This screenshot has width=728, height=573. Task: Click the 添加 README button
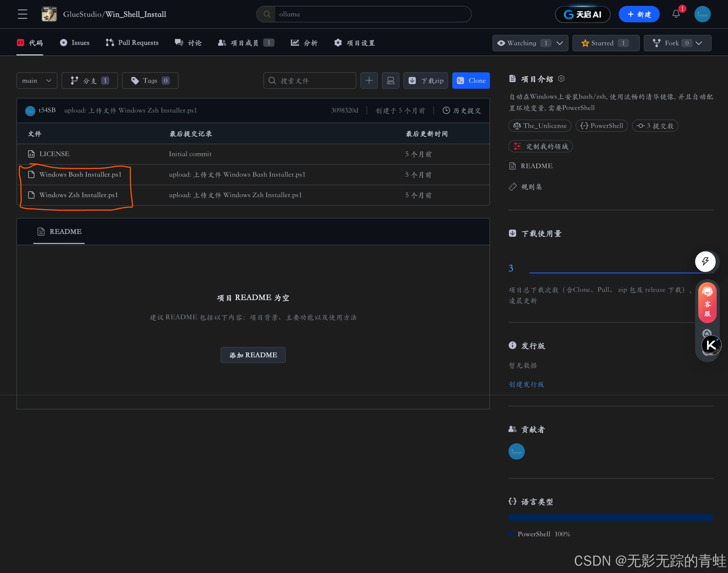click(x=253, y=355)
